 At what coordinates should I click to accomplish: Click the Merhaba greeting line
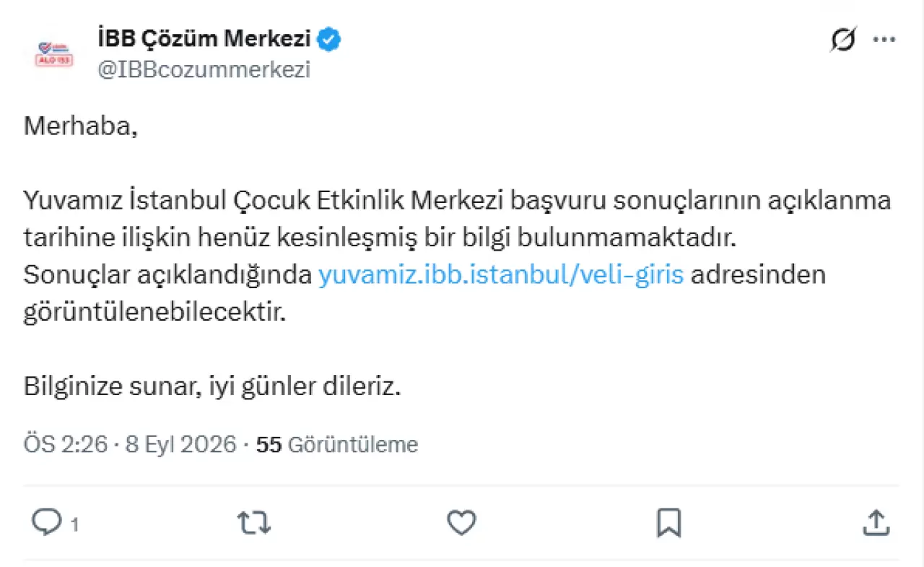pyautogui.click(x=81, y=126)
